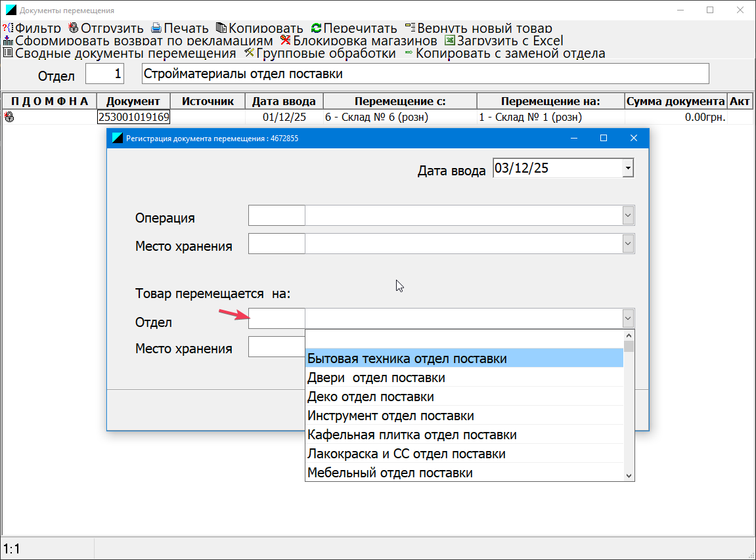The height and width of the screenshot is (560, 756).
Task: Click the Загрузить с Excel icon
Action: click(x=449, y=41)
